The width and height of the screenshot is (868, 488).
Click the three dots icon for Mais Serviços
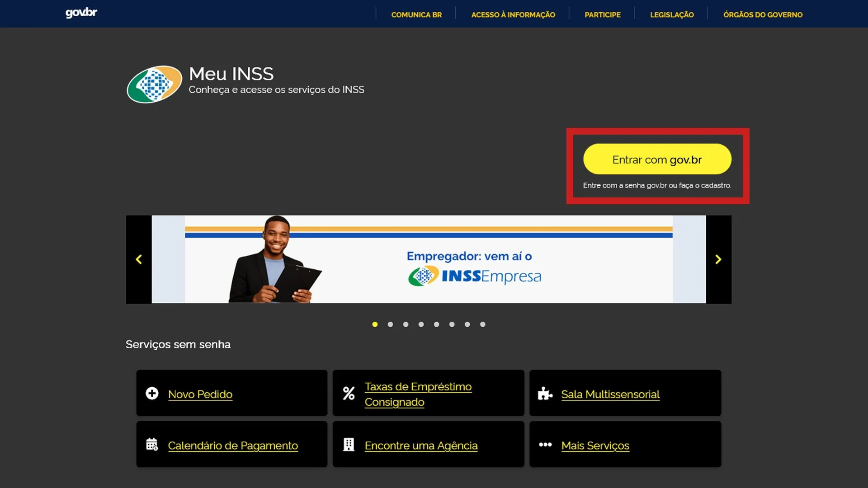pyautogui.click(x=545, y=445)
